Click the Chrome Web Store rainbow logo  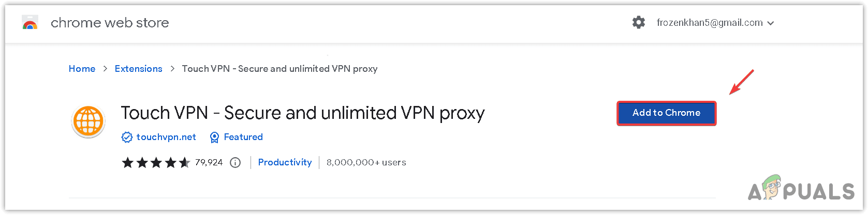[x=30, y=23]
